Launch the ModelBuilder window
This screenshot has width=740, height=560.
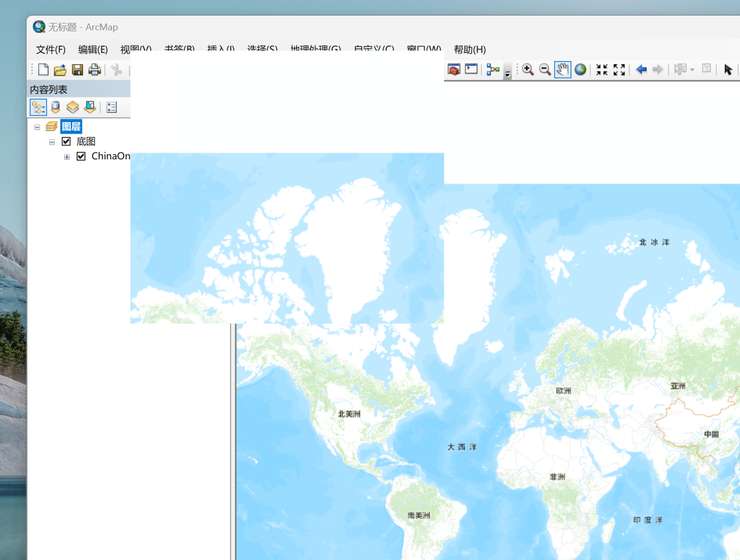[x=493, y=69]
